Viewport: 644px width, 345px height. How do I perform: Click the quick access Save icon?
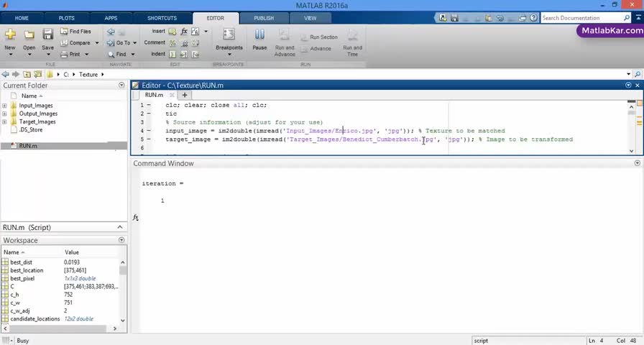tap(454, 18)
